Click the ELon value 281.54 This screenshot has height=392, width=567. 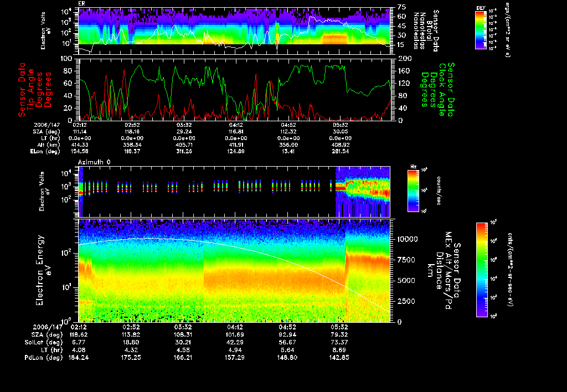click(x=341, y=152)
